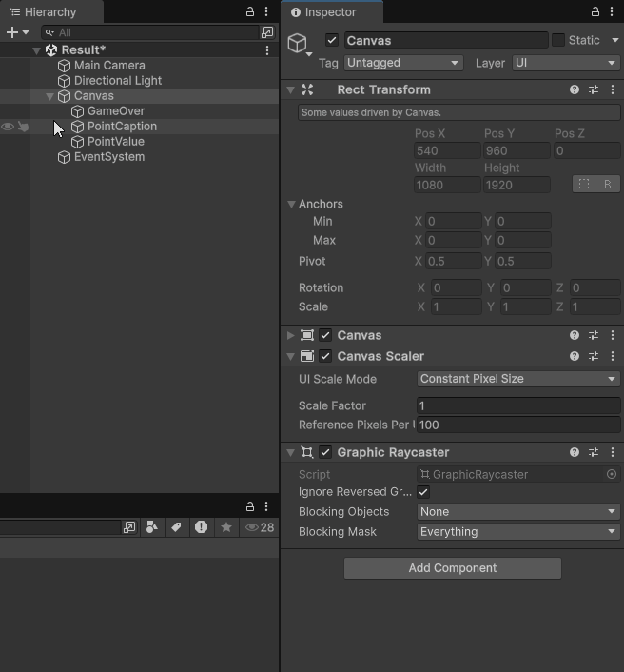The height and width of the screenshot is (672, 624).
Task: Disable the Ignore Reversed Graphics checkbox
Action: pos(423,492)
